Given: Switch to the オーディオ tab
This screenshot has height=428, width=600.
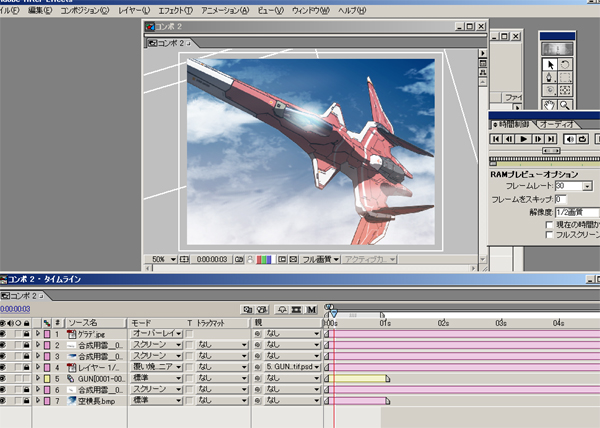Looking at the screenshot, I should tap(557, 124).
